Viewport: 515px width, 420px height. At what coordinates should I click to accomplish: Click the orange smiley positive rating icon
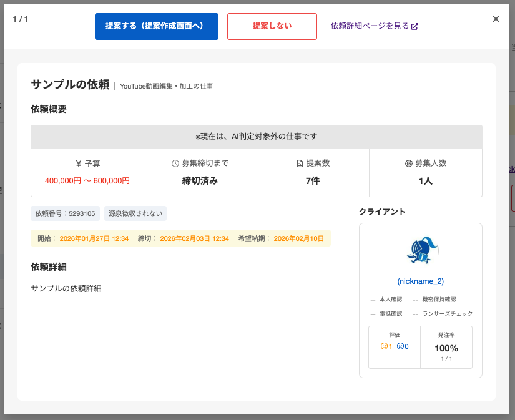point(384,346)
